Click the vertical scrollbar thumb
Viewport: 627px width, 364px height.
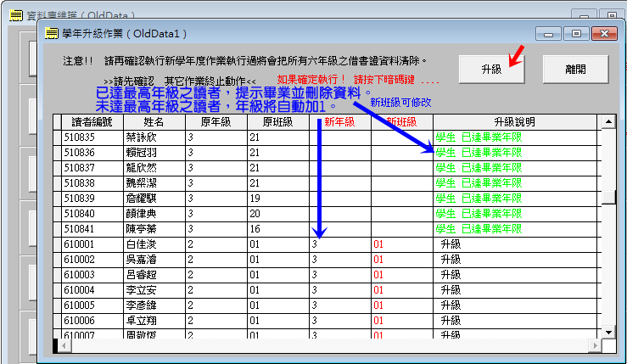608,197
